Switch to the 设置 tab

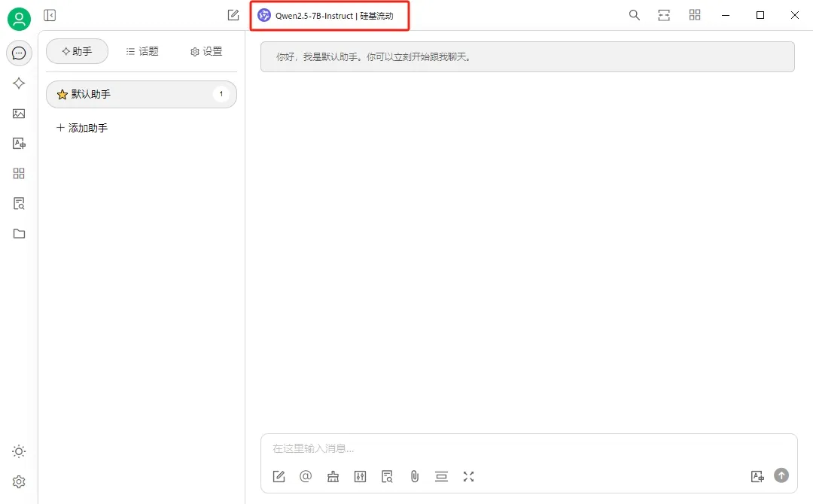pyautogui.click(x=206, y=51)
